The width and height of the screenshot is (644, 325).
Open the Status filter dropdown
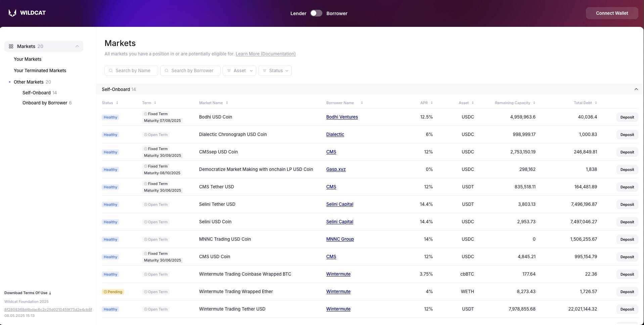pos(275,71)
